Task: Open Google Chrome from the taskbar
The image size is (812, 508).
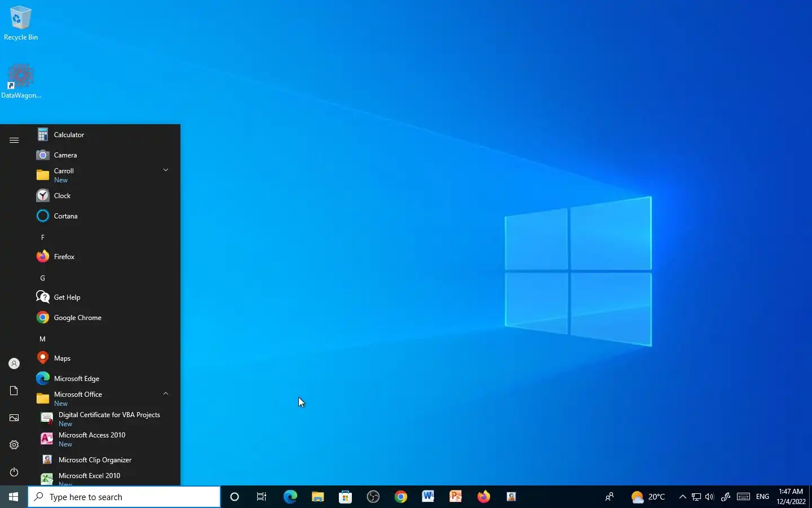Action: tap(400, 497)
